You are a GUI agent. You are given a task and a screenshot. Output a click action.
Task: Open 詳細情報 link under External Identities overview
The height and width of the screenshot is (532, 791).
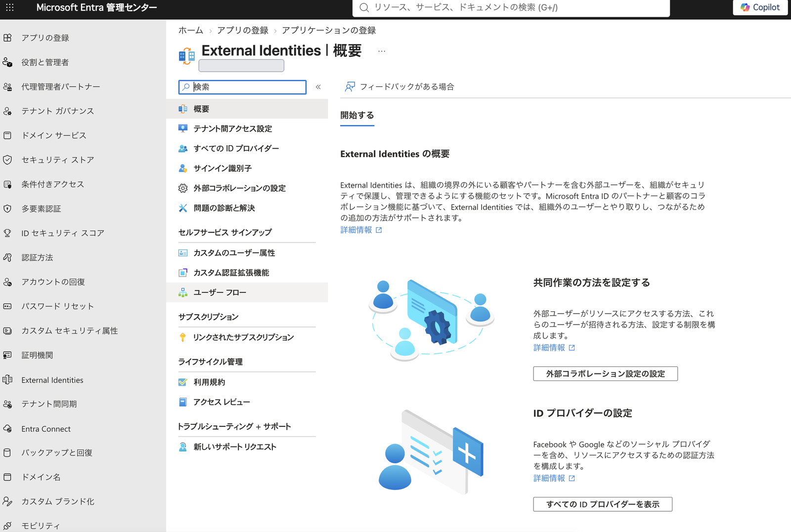pos(361,230)
